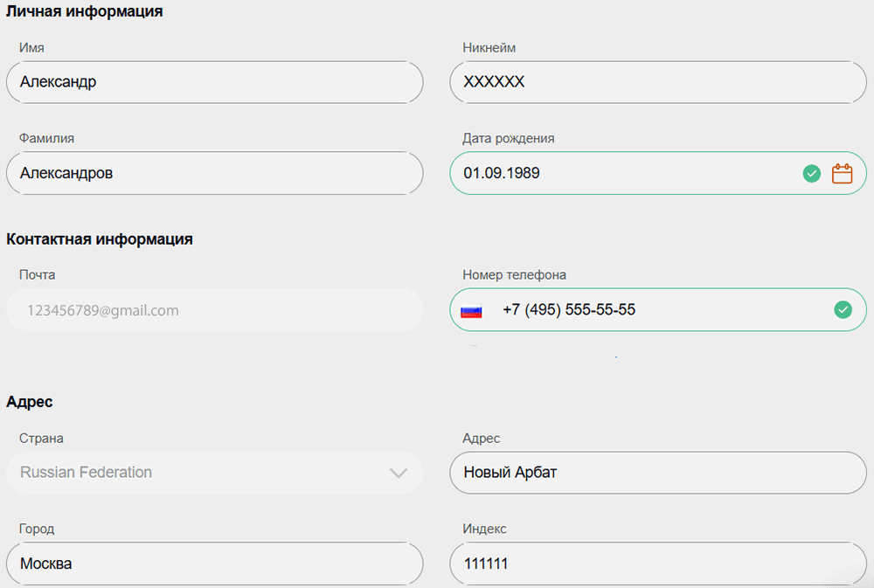The width and height of the screenshot is (874, 588).
Task: Select the Почта email input field
Action: pos(214,309)
